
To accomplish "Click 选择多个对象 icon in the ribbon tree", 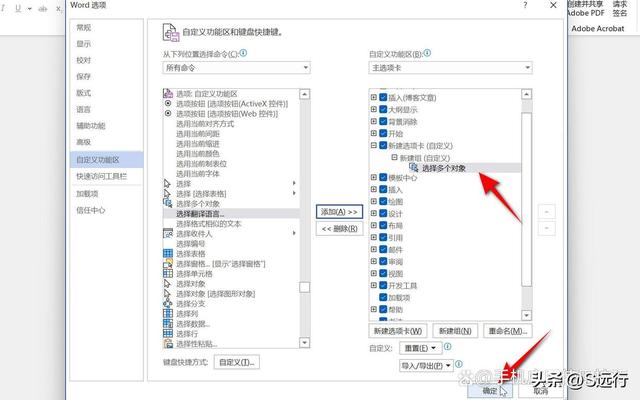I will [x=413, y=167].
